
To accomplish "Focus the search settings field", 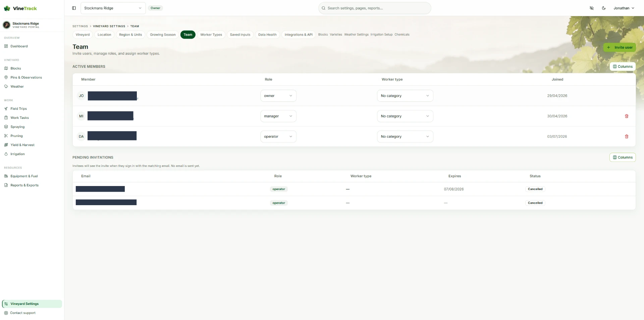I will coord(375,8).
